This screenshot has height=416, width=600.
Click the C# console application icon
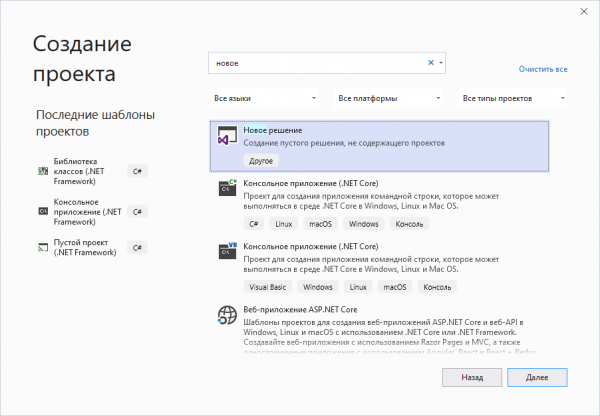pyautogui.click(x=225, y=188)
